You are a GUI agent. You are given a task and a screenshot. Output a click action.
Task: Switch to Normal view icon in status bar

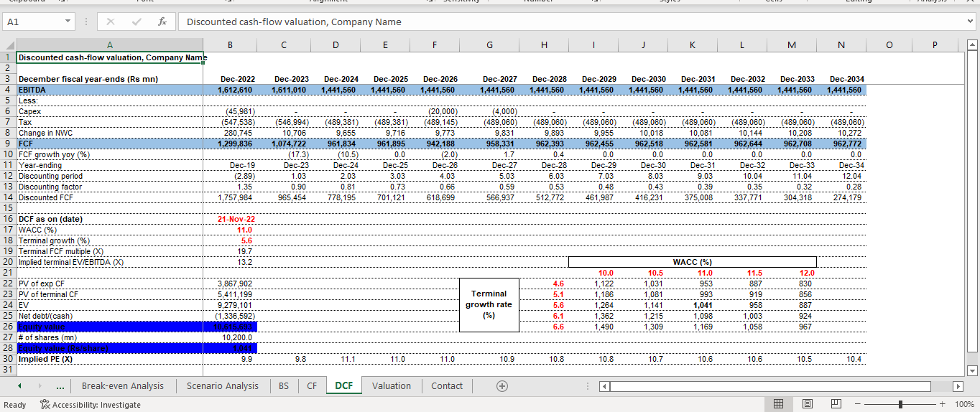tap(779, 404)
